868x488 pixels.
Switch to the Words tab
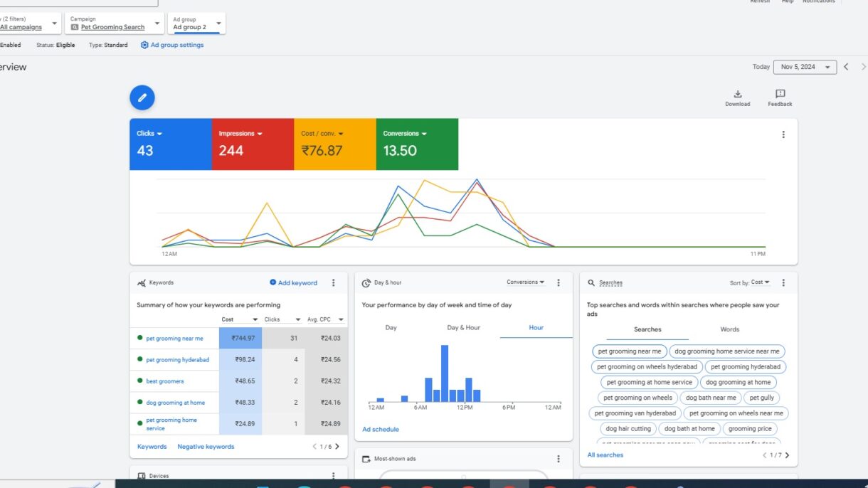click(x=729, y=329)
